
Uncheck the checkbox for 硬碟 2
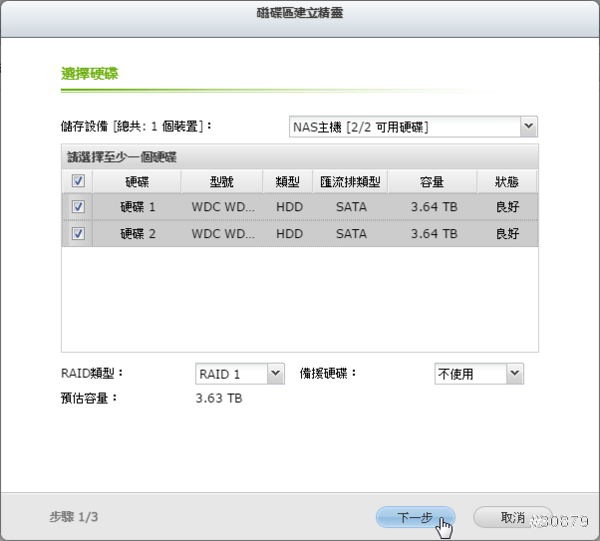[78, 234]
